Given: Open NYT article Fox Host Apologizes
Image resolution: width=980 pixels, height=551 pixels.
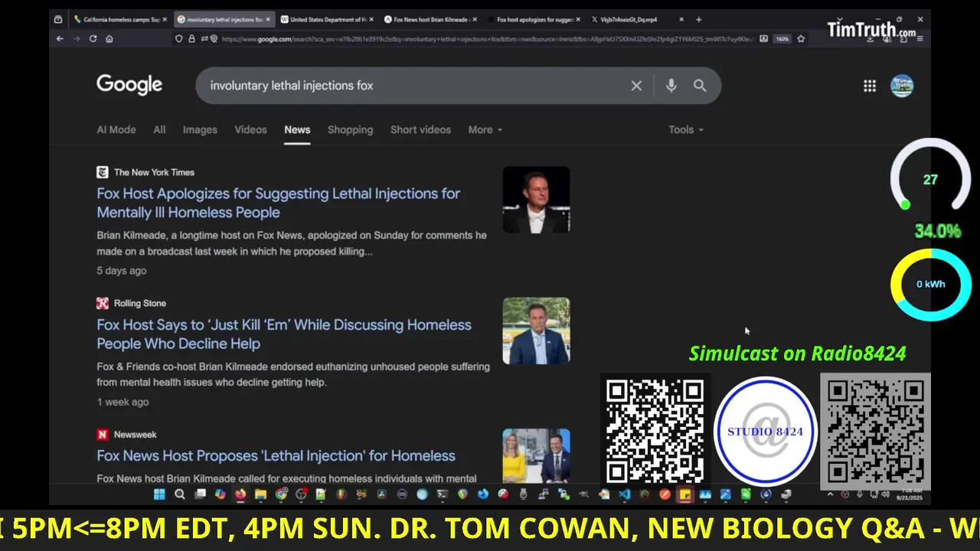Looking at the screenshot, I should pos(278,203).
